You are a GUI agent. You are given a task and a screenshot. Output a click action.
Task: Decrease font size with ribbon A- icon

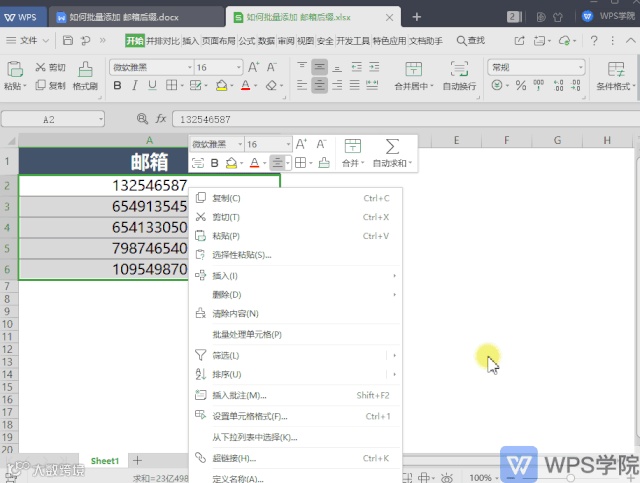point(272,67)
